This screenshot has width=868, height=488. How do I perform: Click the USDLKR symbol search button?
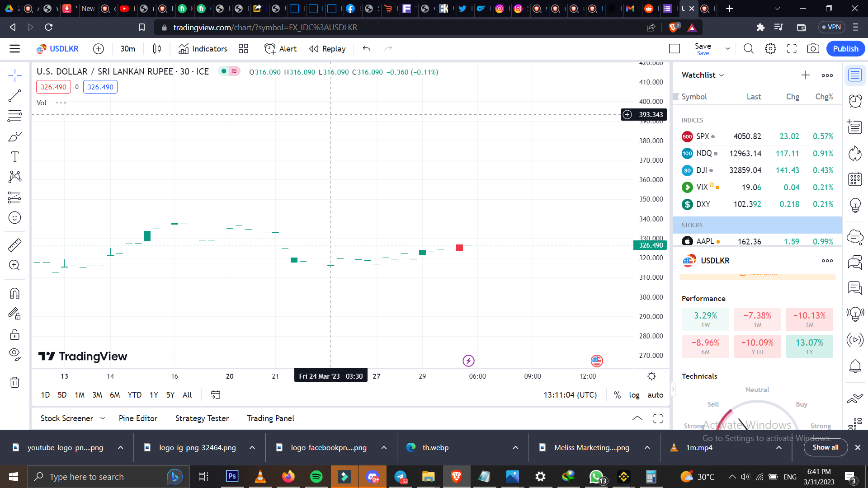(57, 49)
